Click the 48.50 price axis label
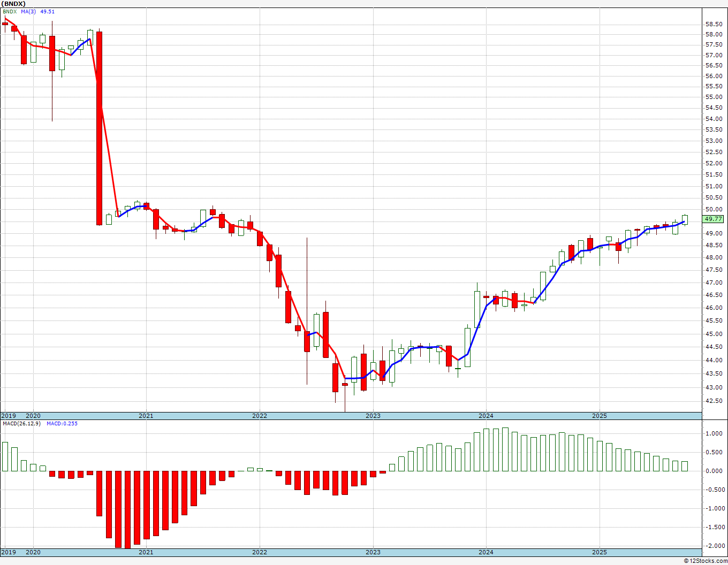The width and height of the screenshot is (728, 565). pos(714,245)
